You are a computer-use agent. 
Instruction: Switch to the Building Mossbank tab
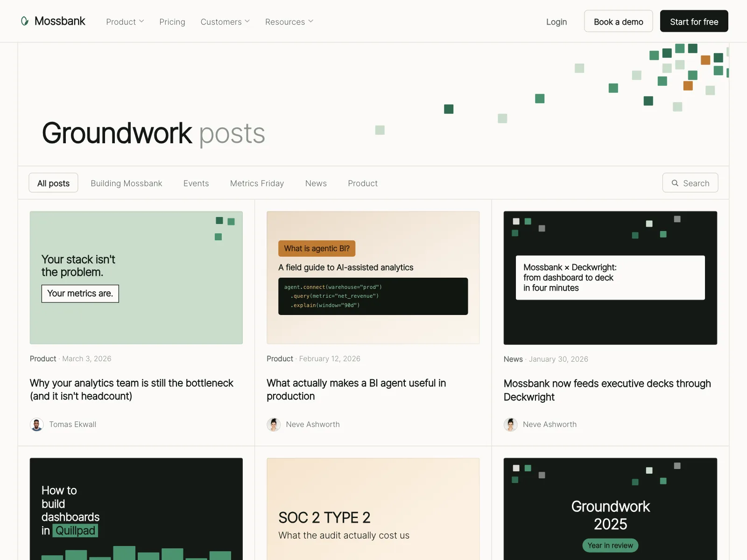click(x=127, y=183)
